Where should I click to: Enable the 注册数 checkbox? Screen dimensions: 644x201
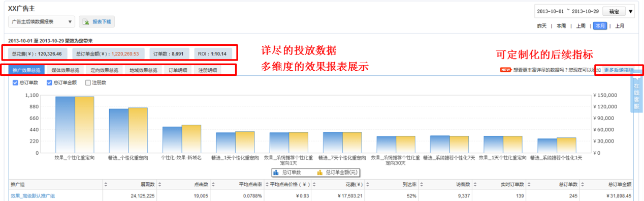(88, 82)
